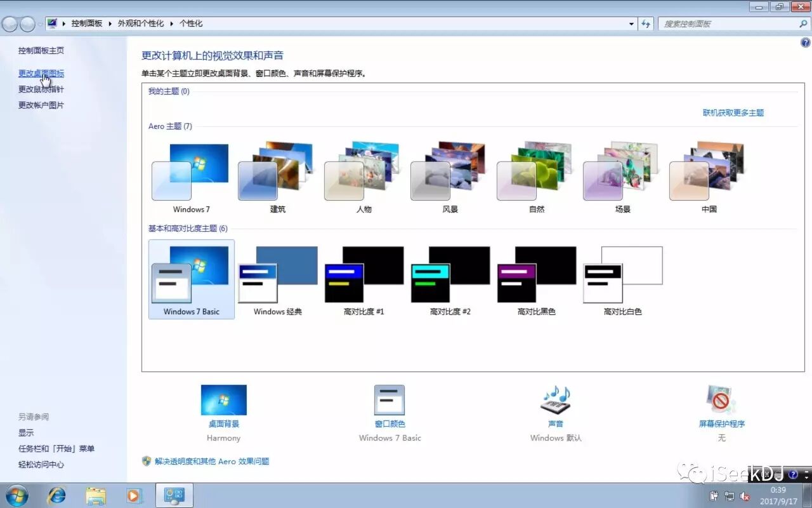Open Windows Media Player from taskbar
The width and height of the screenshot is (812, 508).
(x=134, y=495)
